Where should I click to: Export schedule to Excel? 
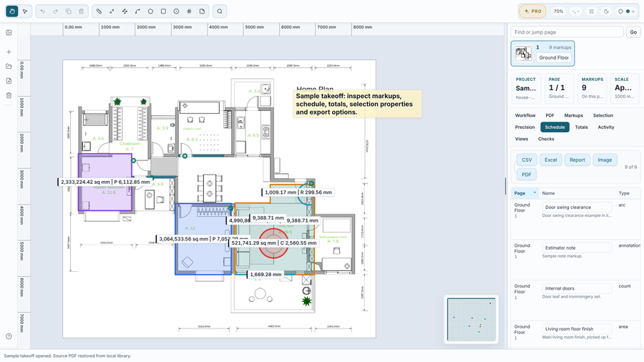(551, 160)
